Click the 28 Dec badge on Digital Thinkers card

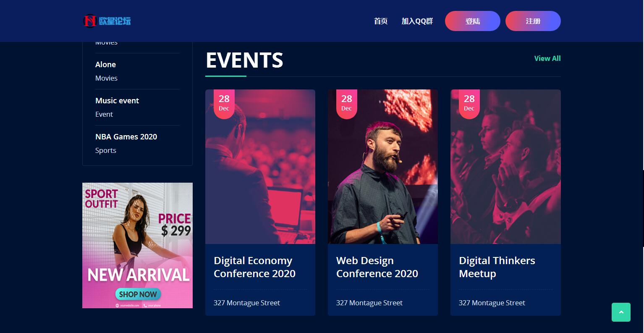(469, 103)
